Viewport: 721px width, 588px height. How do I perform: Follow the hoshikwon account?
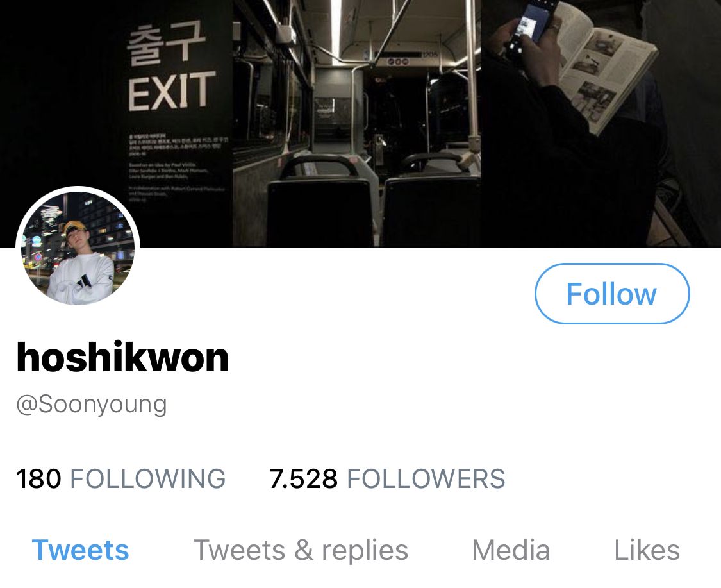tap(612, 294)
